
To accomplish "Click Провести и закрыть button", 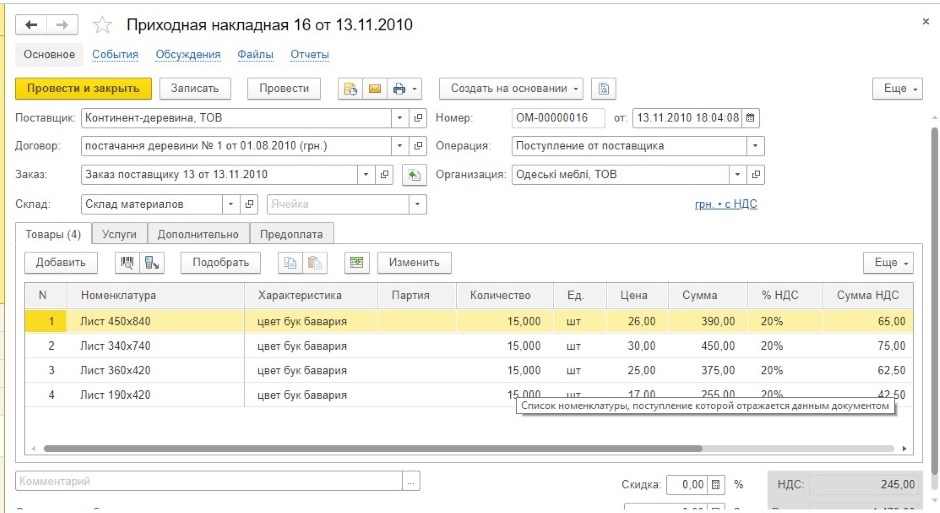I will (83, 89).
